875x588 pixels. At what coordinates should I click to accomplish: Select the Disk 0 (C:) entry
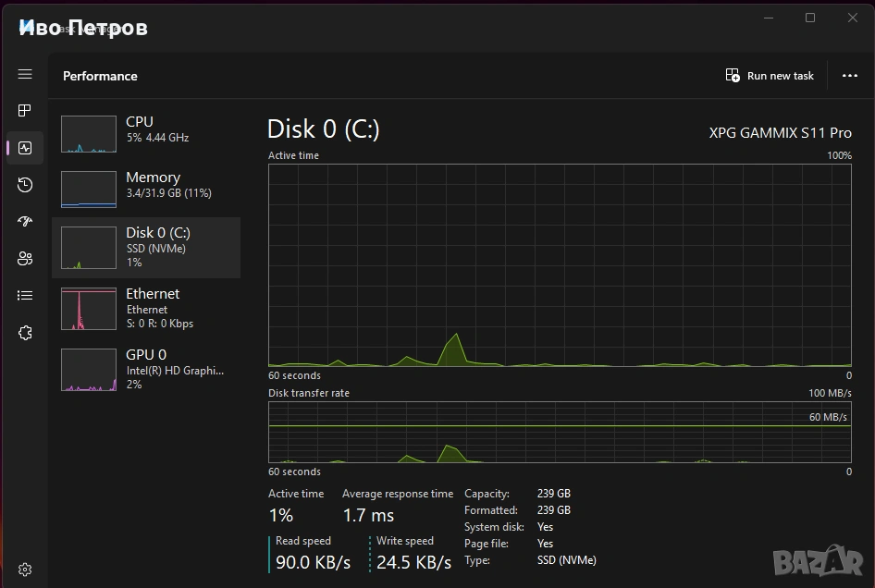tap(146, 247)
